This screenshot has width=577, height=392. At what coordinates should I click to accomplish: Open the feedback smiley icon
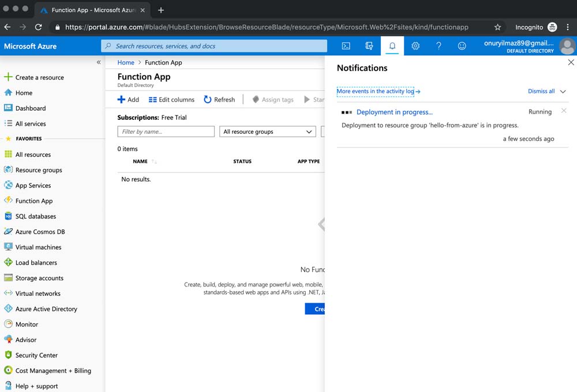click(462, 46)
